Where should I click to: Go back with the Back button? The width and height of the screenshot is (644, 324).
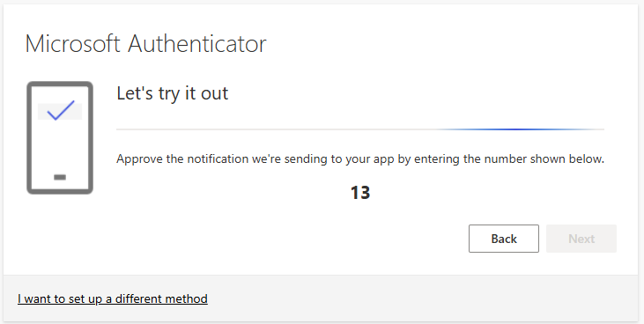[x=504, y=239]
